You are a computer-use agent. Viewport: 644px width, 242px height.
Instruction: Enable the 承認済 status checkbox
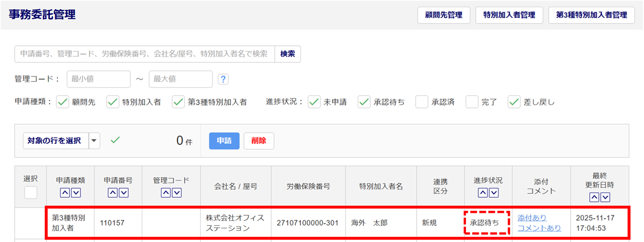tap(422, 102)
